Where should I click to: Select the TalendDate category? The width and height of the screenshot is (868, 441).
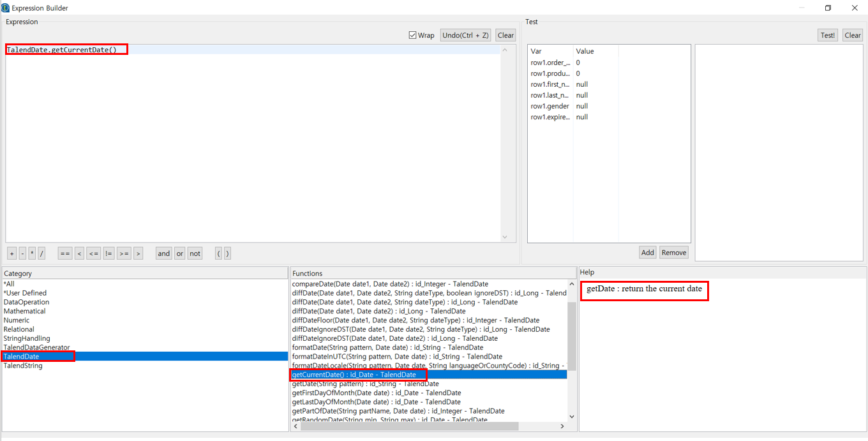tap(146, 356)
